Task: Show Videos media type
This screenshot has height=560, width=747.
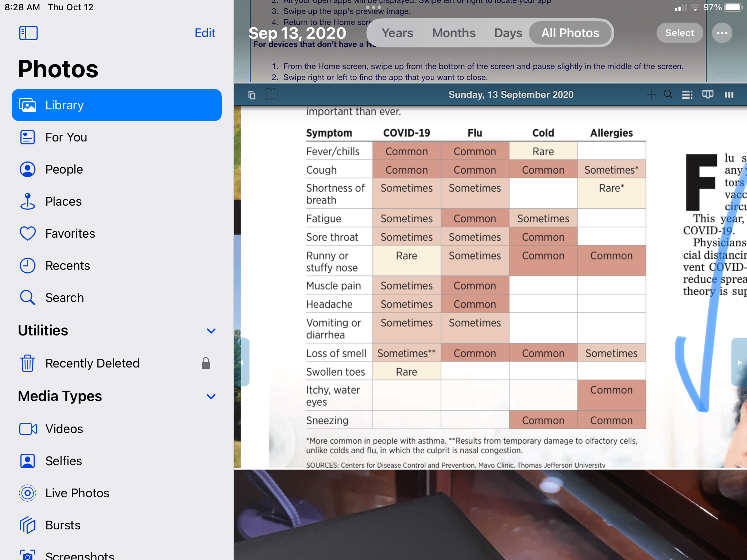Action: coord(64,429)
